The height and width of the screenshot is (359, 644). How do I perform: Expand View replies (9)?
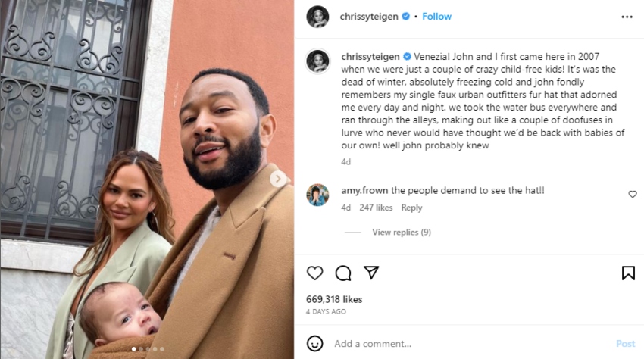401,233
